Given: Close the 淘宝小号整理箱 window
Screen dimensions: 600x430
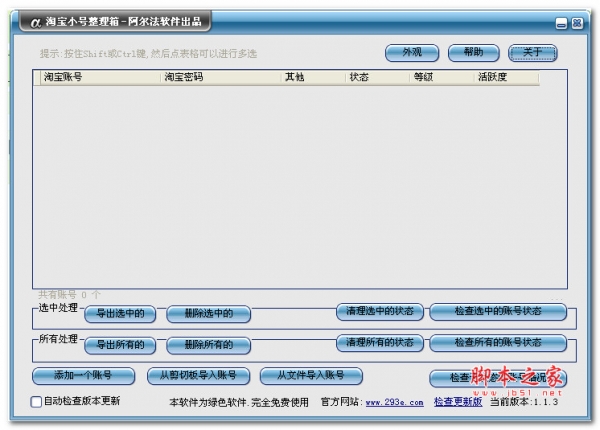Looking at the screenshot, I should coord(577,24).
